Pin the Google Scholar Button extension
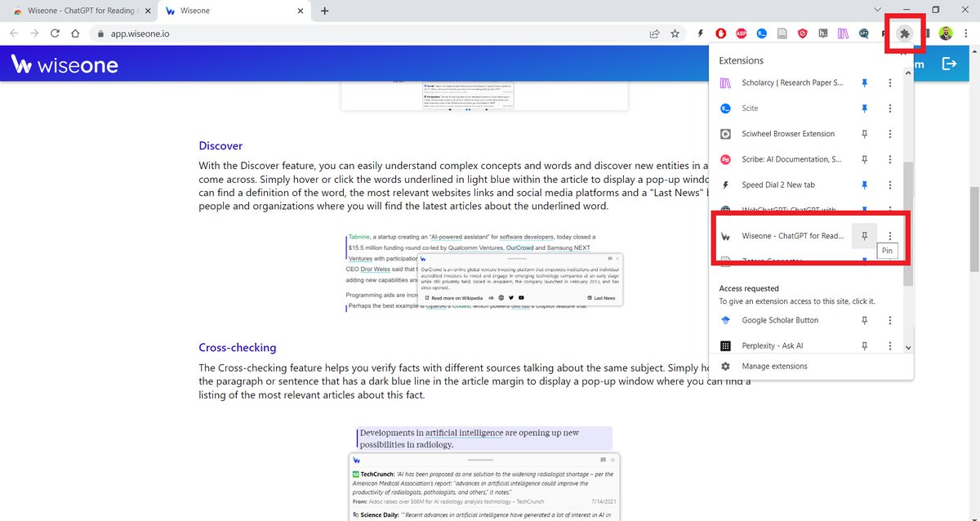980x521 pixels. click(x=864, y=321)
